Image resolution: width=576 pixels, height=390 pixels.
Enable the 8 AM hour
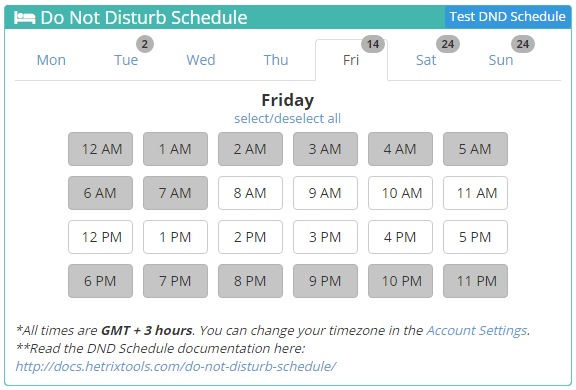tap(250, 193)
